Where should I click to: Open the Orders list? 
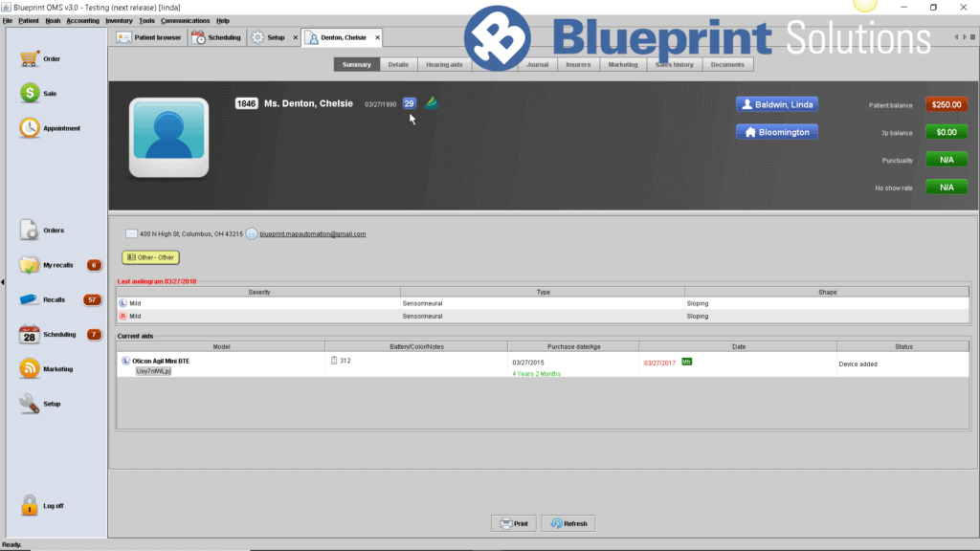click(x=30, y=230)
